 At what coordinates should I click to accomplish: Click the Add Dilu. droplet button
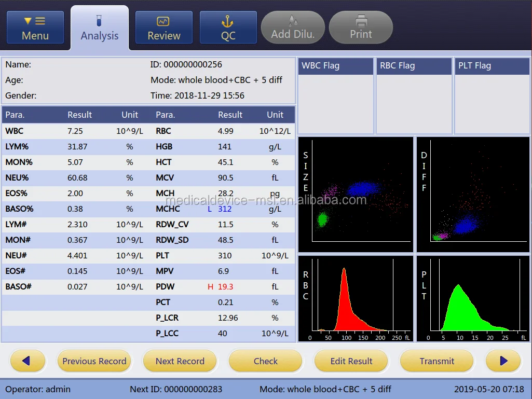click(293, 28)
